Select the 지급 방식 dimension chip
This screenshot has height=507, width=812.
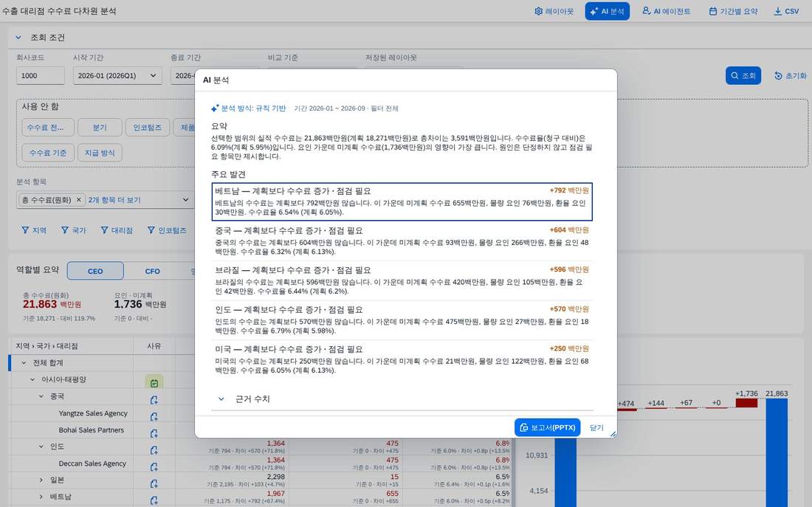coord(100,153)
